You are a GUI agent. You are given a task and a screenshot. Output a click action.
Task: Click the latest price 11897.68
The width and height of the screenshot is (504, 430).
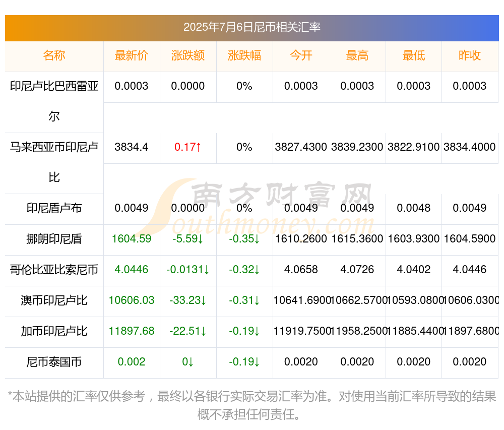[131, 331]
